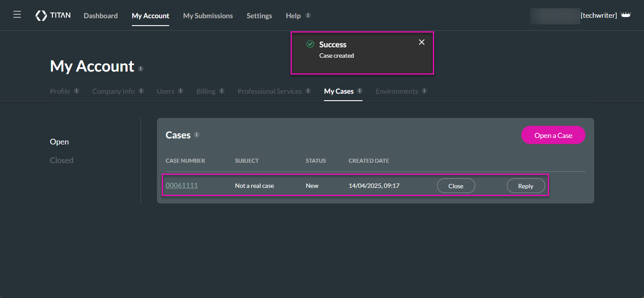The width and height of the screenshot is (644, 298).
Task: Click the info icon next to Help
Action: pyautogui.click(x=308, y=15)
